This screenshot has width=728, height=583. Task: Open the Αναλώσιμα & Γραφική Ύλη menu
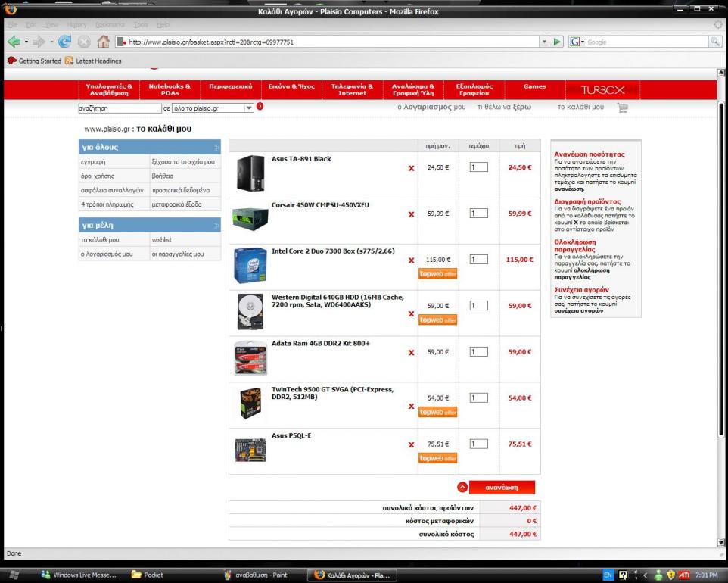(412, 89)
